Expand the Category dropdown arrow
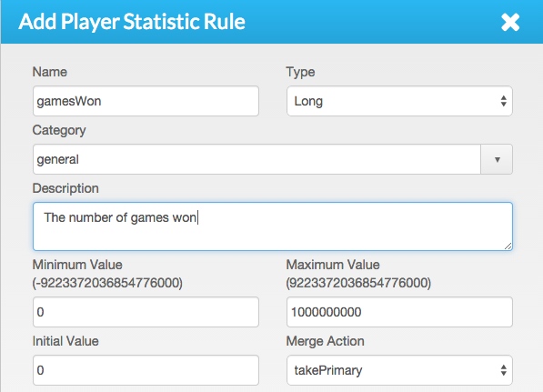The image size is (543, 392). (497, 159)
